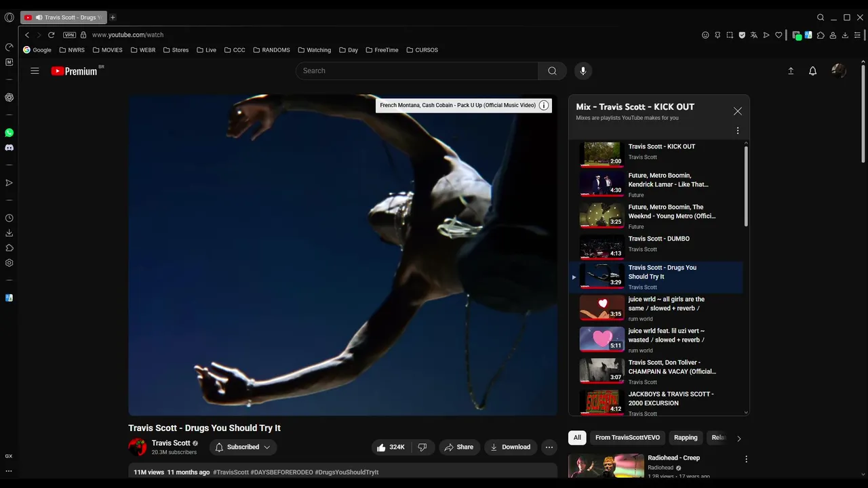The height and width of the screenshot is (488, 868).
Task: Select the All filter chip
Action: tap(577, 438)
